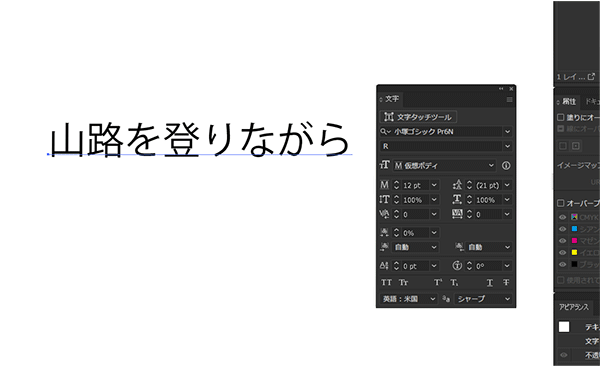Hide the イエロー separation eye icon
Viewport: 600px width, 366px height.
pyautogui.click(x=562, y=252)
